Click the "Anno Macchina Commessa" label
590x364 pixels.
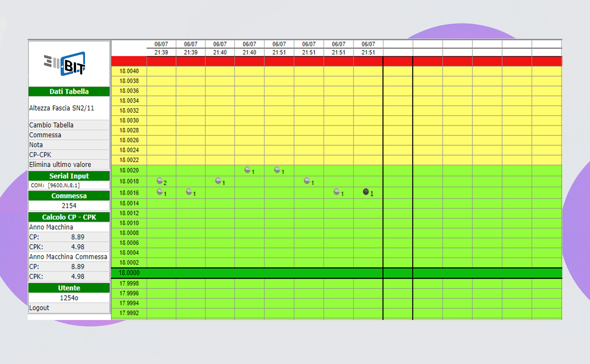(x=68, y=257)
